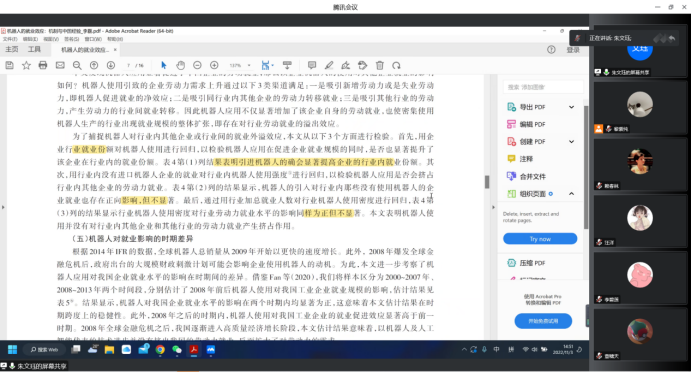The width and height of the screenshot is (692, 372).
Task: Open the 视图 menu
Action: [x=51, y=39]
